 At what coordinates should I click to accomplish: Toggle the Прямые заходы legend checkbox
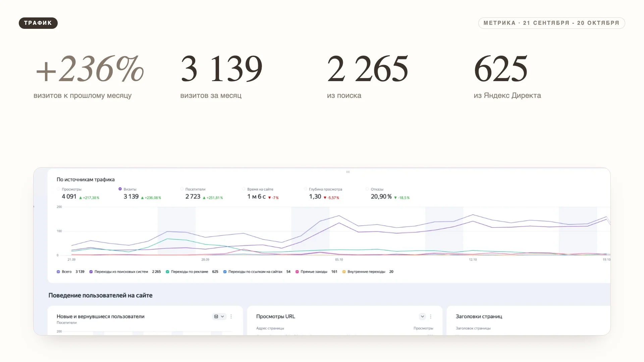pos(297,272)
